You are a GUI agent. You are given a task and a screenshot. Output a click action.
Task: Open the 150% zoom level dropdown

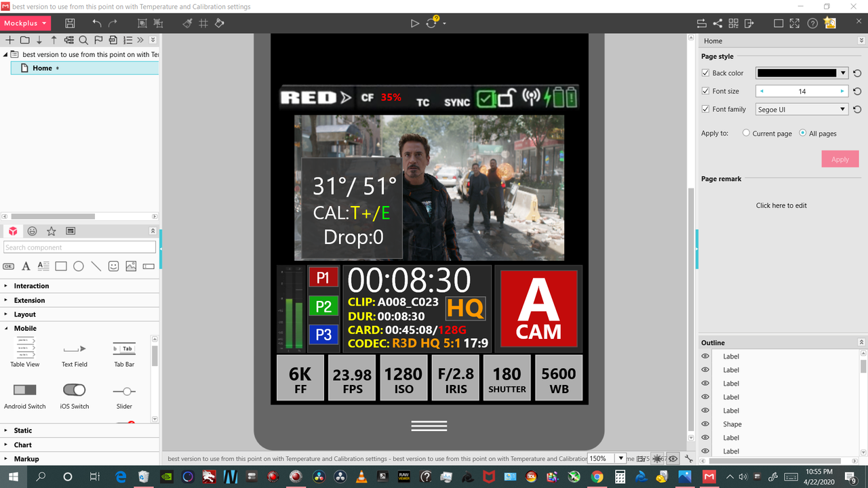(619, 459)
